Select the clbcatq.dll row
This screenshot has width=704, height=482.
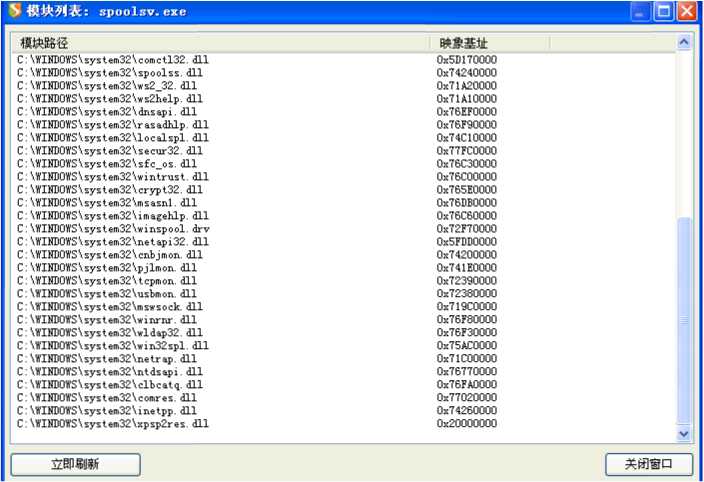(x=343, y=385)
